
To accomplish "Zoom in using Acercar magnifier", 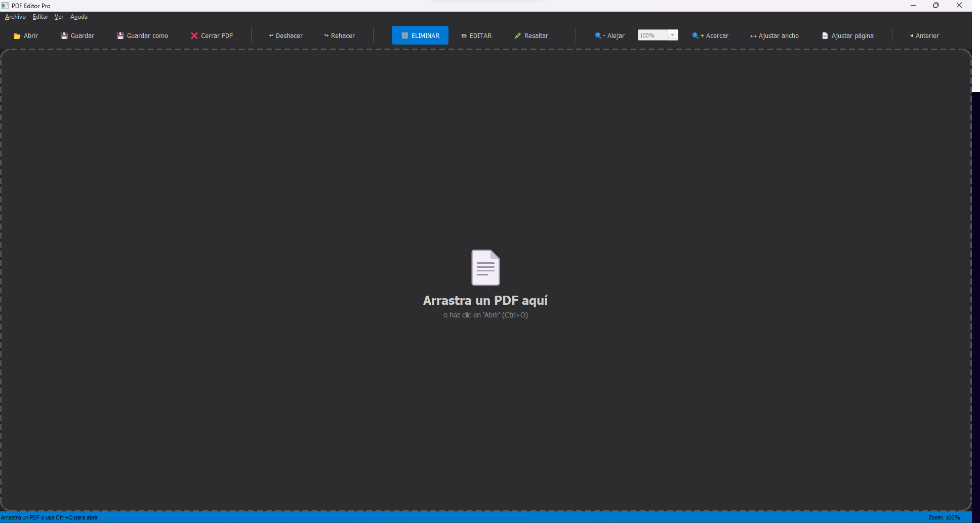I will click(695, 36).
